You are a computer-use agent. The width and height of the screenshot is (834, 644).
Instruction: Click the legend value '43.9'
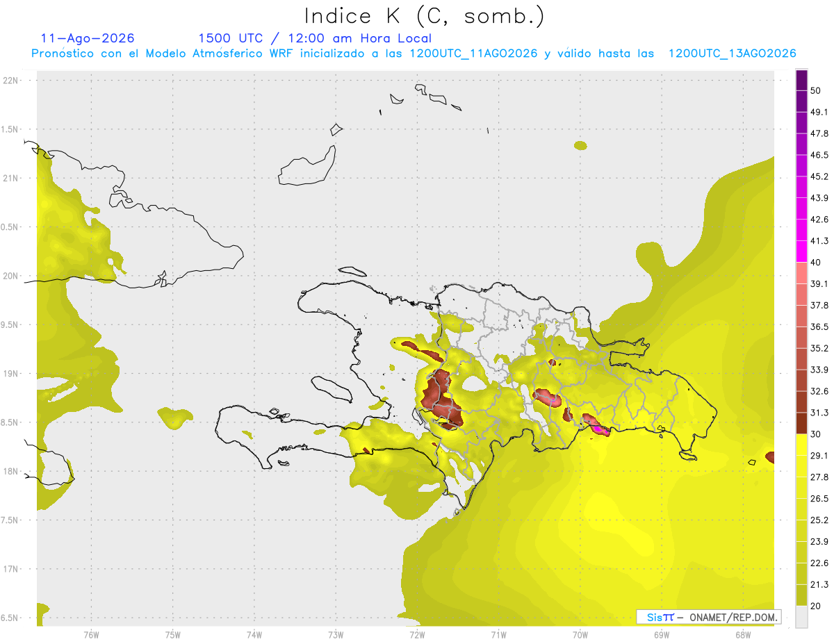(x=819, y=198)
